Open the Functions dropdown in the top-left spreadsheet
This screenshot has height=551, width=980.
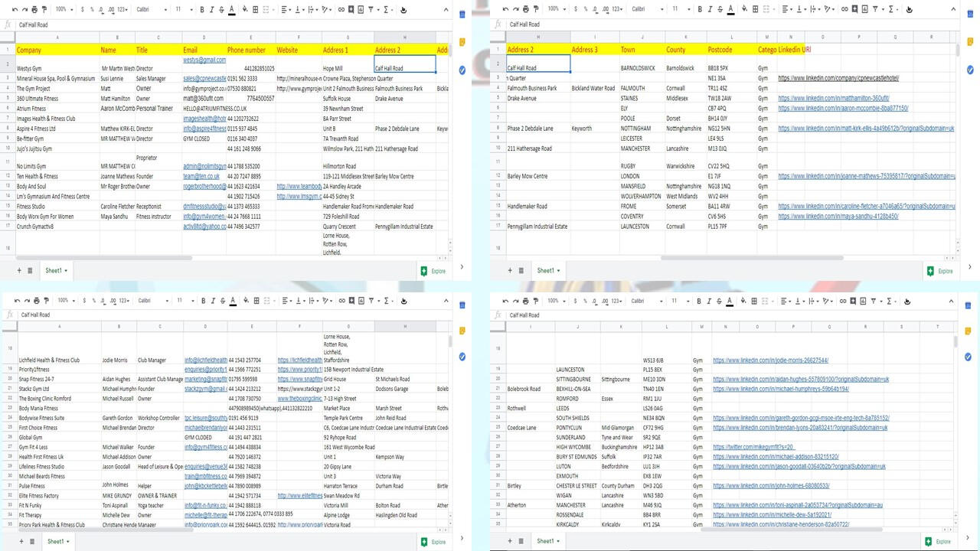click(x=387, y=10)
